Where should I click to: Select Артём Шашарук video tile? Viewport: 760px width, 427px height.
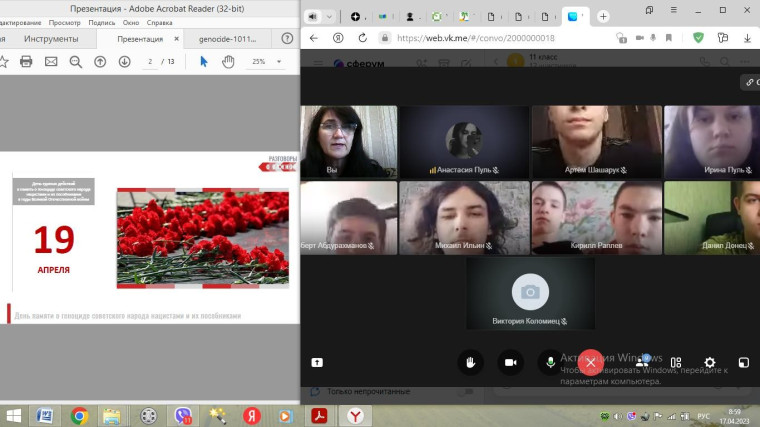[597, 142]
